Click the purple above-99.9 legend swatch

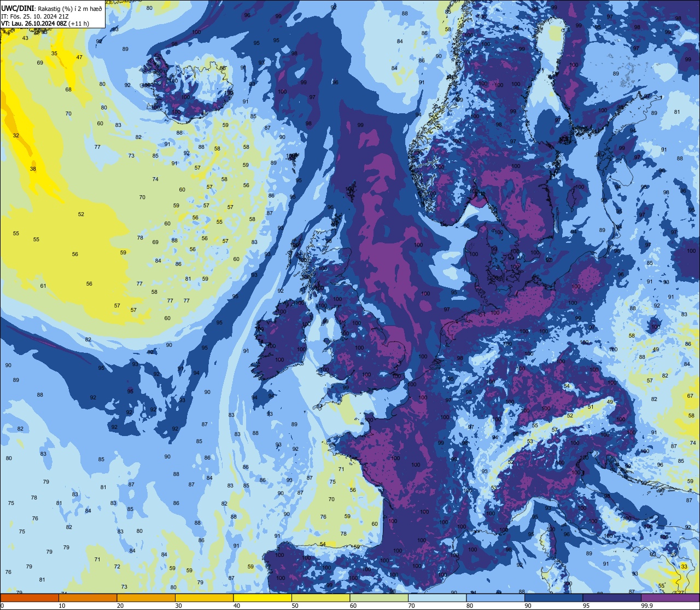(x=670, y=598)
